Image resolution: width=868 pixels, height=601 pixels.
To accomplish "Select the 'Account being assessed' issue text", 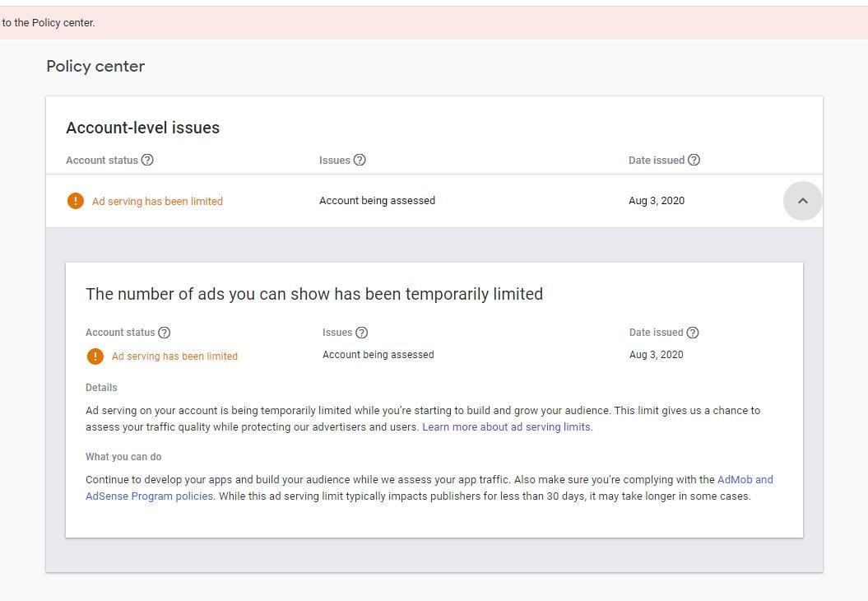I will [x=377, y=200].
